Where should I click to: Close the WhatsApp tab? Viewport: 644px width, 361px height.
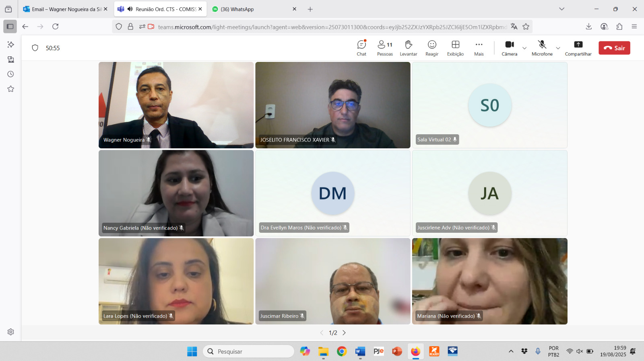pyautogui.click(x=294, y=9)
